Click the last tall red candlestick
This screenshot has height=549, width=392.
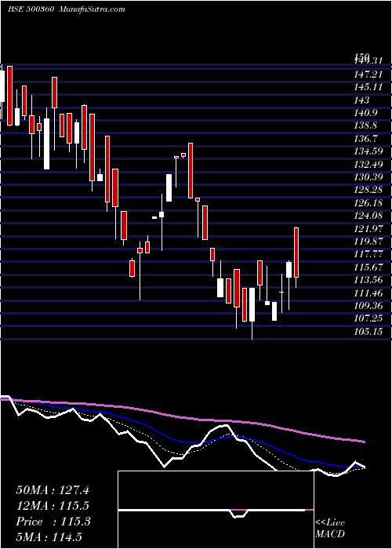click(296, 253)
